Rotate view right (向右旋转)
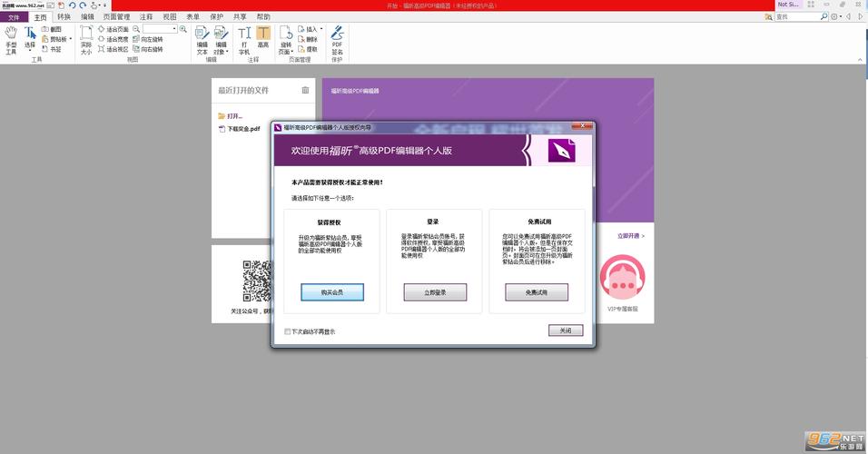The height and width of the screenshot is (454, 868). [148, 49]
